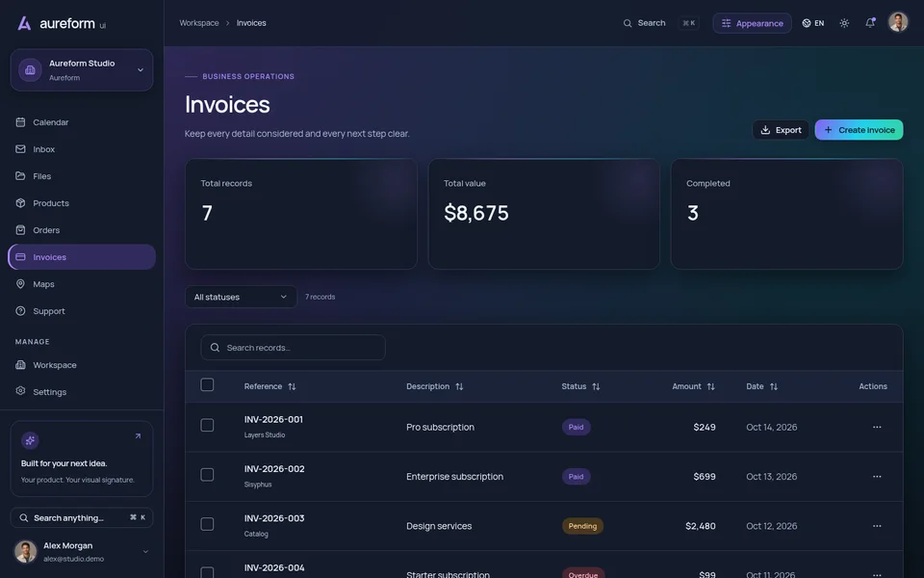Focus the Search records input field
The height and width of the screenshot is (578, 924).
293,348
